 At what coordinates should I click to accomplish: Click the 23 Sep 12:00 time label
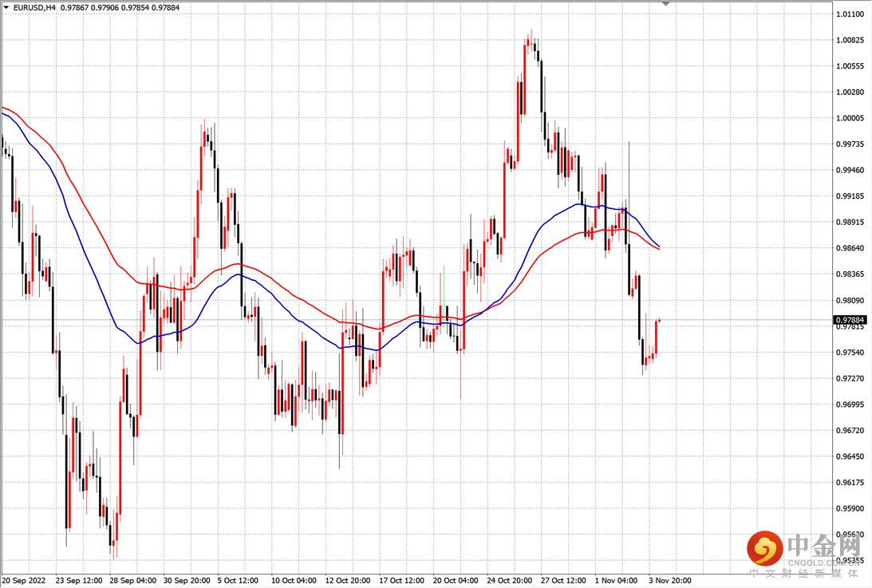coord(79,581)
